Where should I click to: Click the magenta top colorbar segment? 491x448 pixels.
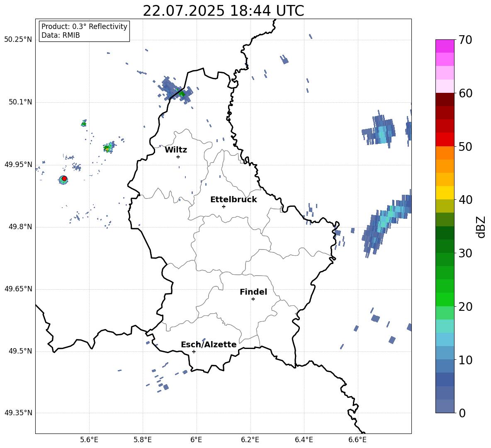click(445, 46)
